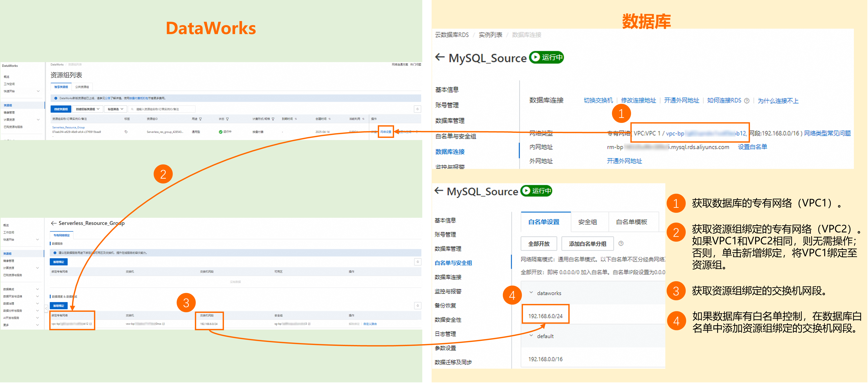This screenshot has height=383, width=868.
Task: Switch to the 独享资源组 tab
Action: [61, 87]
